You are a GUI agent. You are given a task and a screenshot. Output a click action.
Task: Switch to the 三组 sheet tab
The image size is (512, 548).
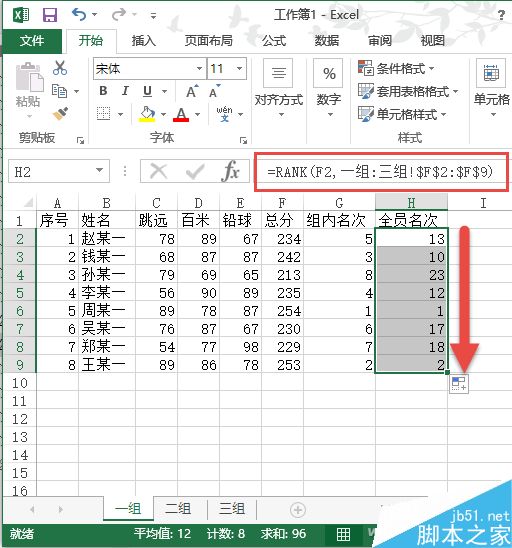[232, 509]
